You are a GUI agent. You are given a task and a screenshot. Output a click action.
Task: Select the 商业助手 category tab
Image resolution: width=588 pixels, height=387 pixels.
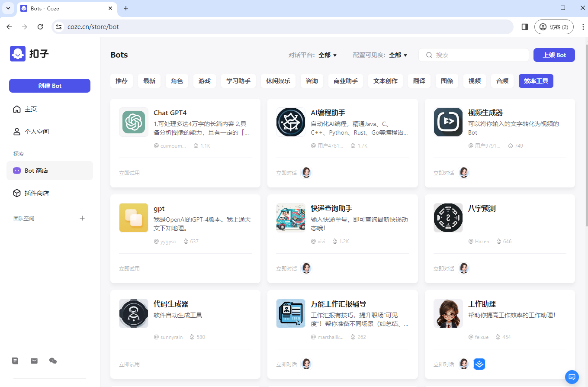click(x=346, y=81)
